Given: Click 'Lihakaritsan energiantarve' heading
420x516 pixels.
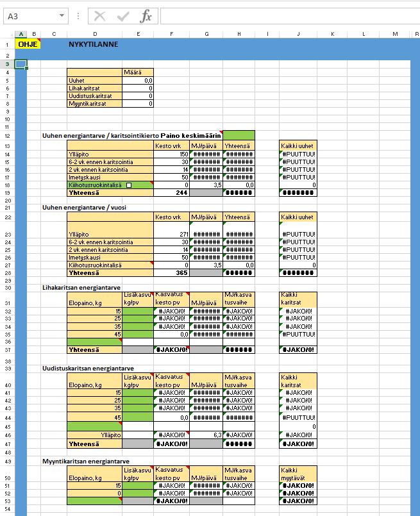Looking at the screenshot, I should point(81,288).
